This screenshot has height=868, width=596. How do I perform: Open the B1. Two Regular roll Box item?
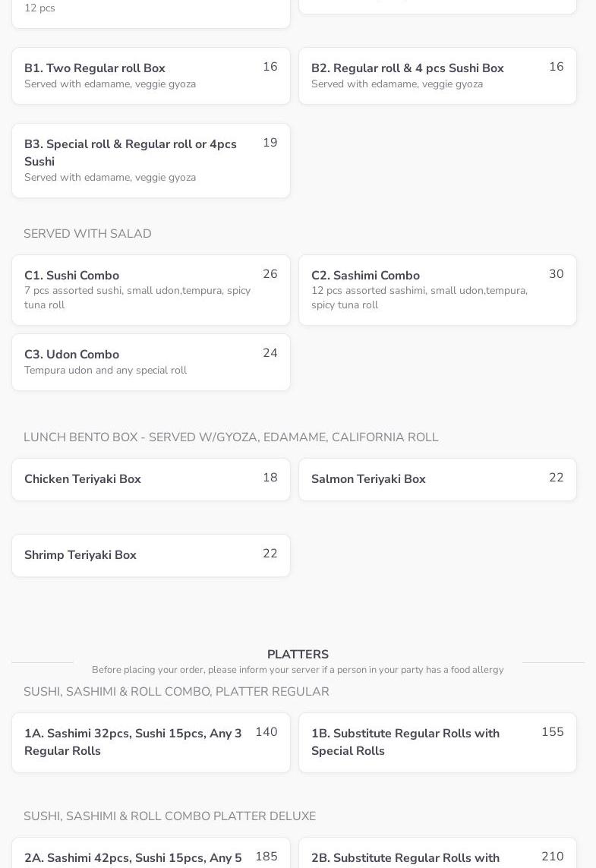(150, 76)
